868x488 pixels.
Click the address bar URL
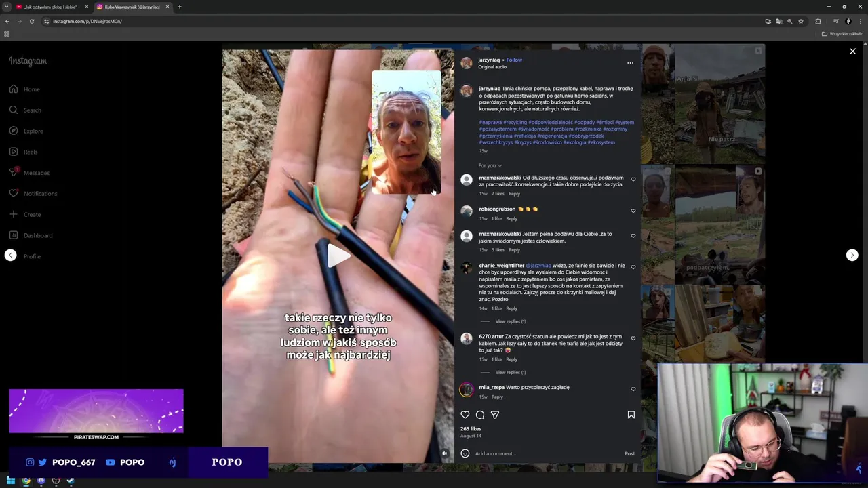87,21
